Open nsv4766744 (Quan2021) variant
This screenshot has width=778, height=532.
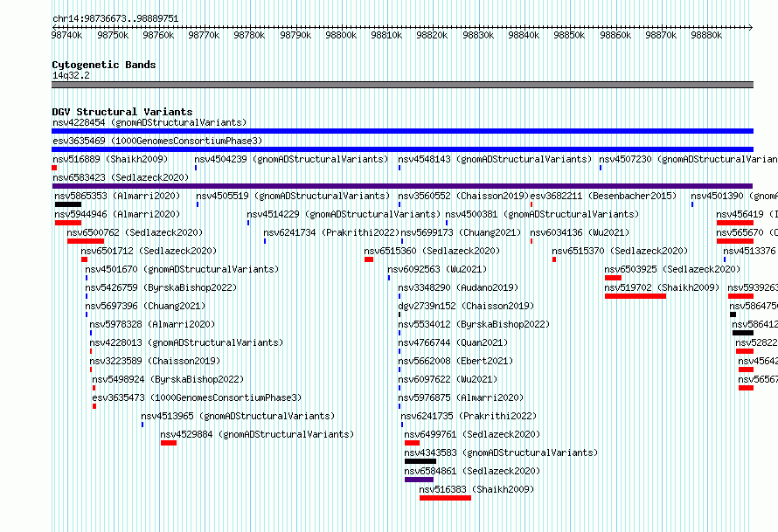[453, 342]
